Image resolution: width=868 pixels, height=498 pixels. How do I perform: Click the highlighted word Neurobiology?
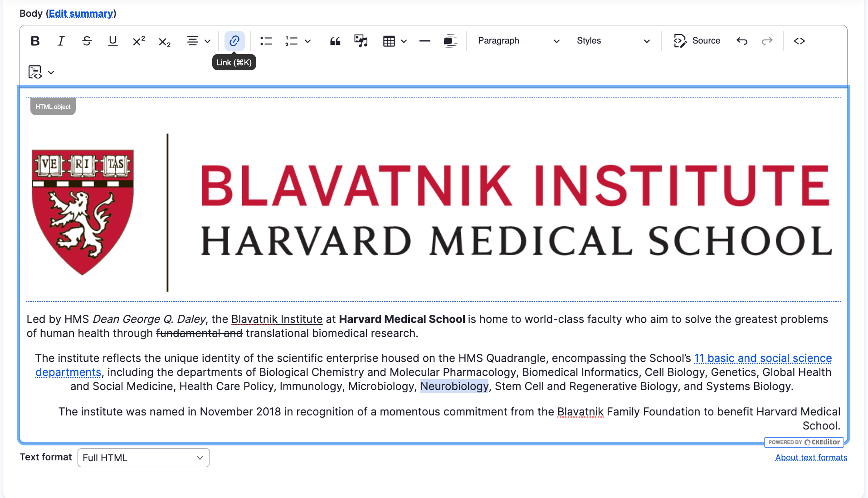[x=454, y=386]
